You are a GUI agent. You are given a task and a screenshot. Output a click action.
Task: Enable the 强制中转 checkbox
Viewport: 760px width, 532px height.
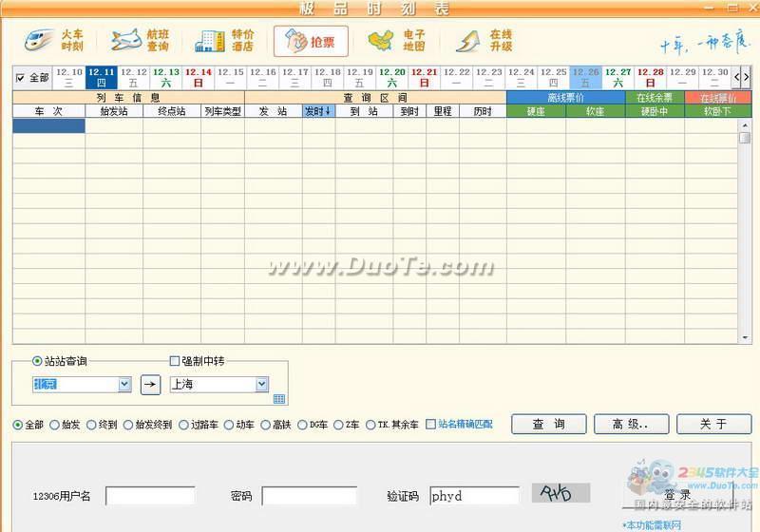175,361
